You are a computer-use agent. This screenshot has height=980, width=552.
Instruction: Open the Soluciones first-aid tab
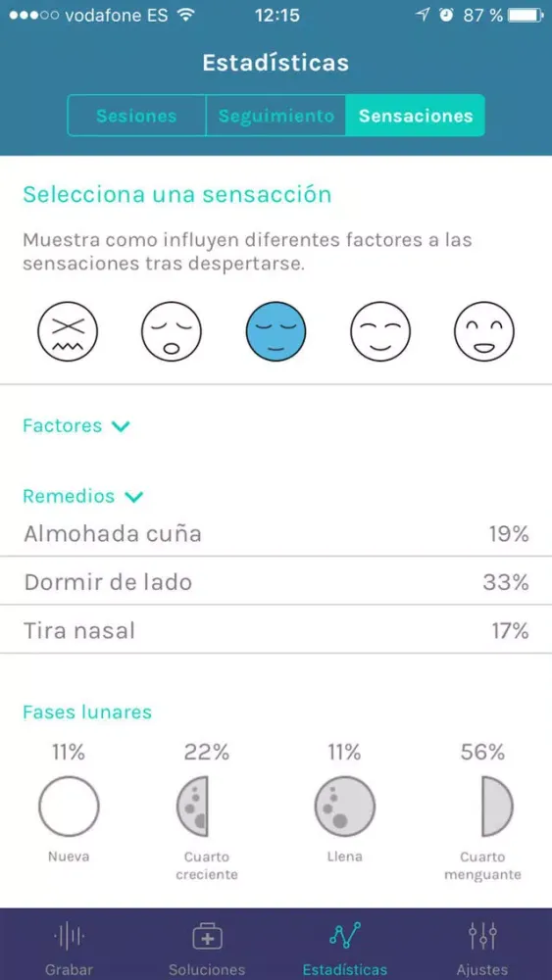tap(207, 947)
